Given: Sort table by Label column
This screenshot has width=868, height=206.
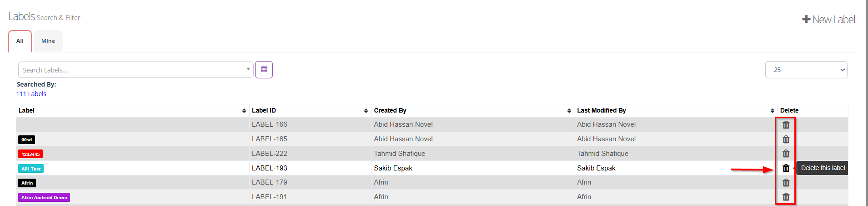Looking at the screenshot, I should point(244,111).
